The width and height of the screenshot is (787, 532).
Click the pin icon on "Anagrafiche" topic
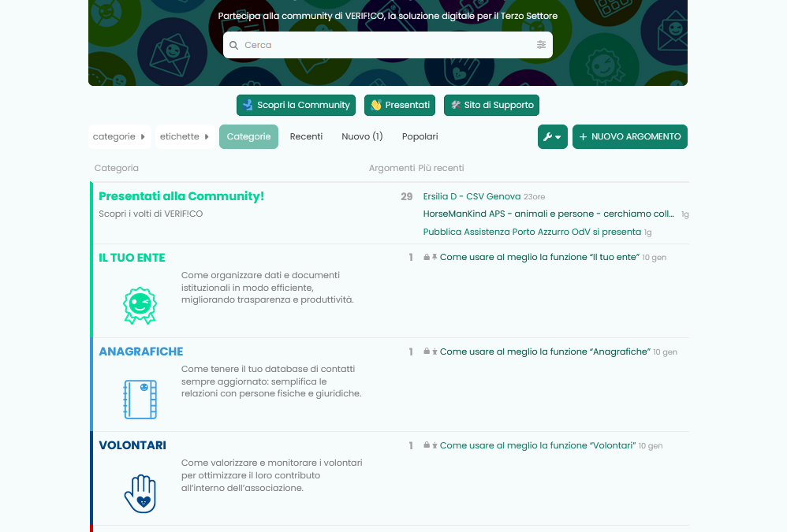point(435,352)
